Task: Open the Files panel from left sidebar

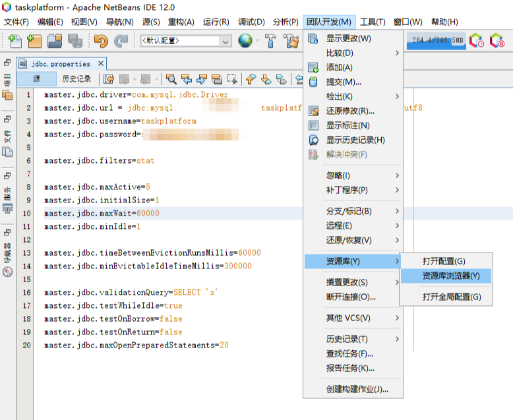Action: (x=7, y=144)
